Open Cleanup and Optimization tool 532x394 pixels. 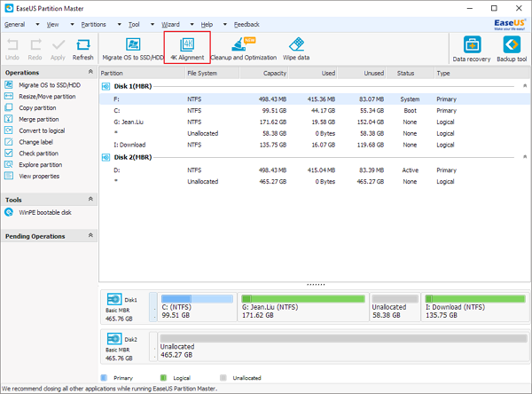(x=244, y=50)
